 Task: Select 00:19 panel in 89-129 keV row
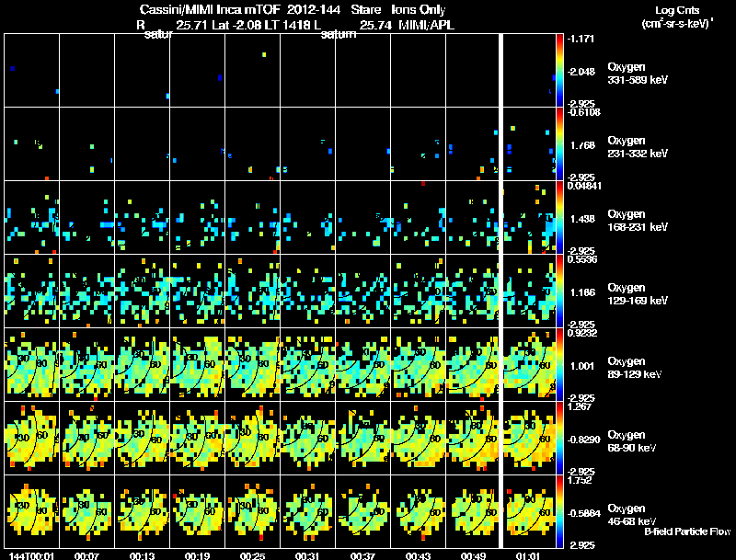198,365
